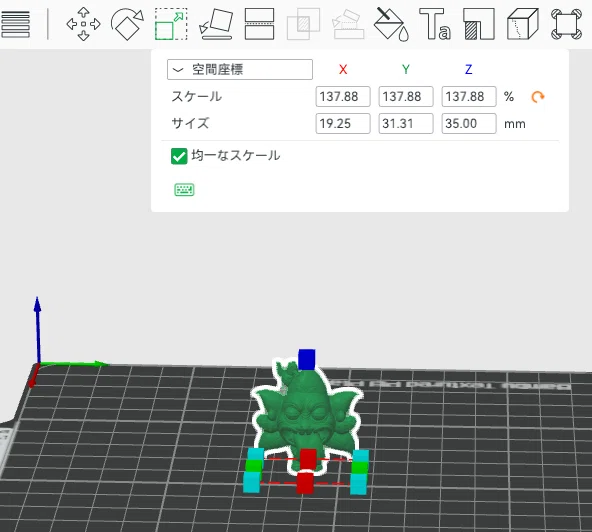
Task: Select the Scale tool
Action: tap(171, 24)
